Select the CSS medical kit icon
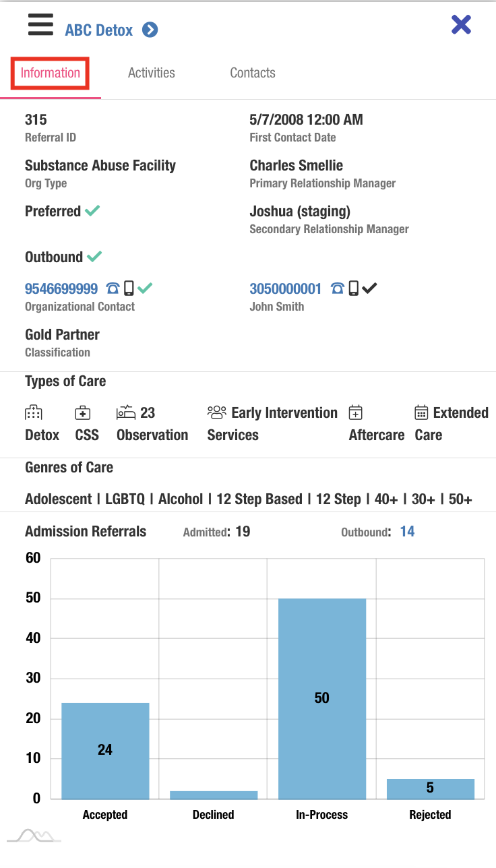 (x=82, y=412)
